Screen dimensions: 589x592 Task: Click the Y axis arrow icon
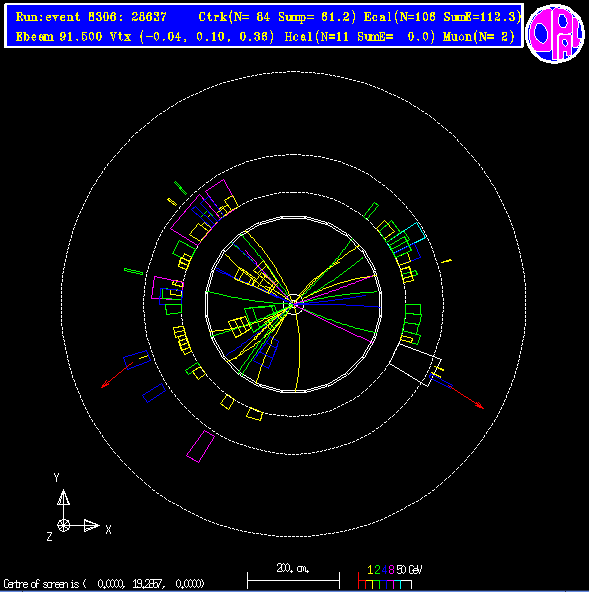63,498
